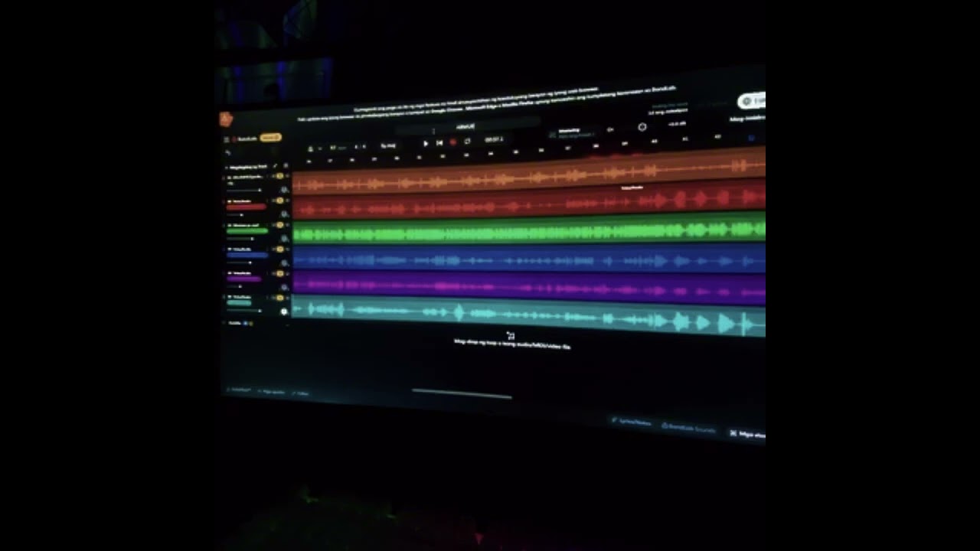Toggle the loop cycle button
Screen dimensions: 980x551
[467, 141]
